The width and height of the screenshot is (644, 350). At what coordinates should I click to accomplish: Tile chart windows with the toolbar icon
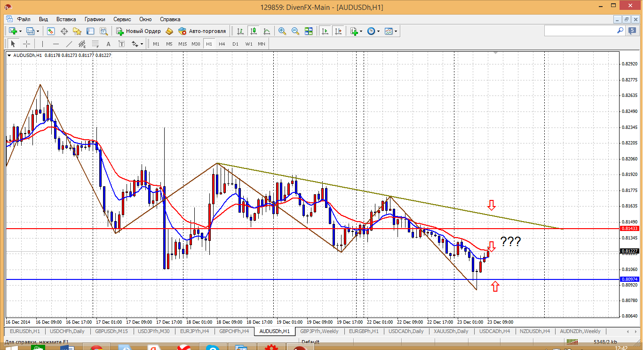[x=309, y=31]
